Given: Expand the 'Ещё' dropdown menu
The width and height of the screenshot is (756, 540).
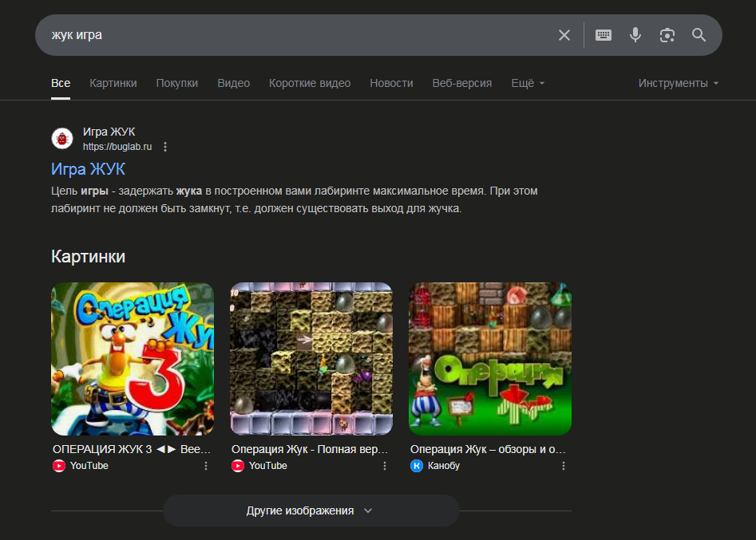Looking at the screenshot, I should pyautogui.click(x=528, y=83).
